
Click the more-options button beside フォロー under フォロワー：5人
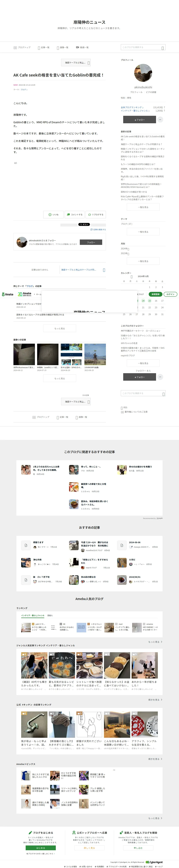160,377
